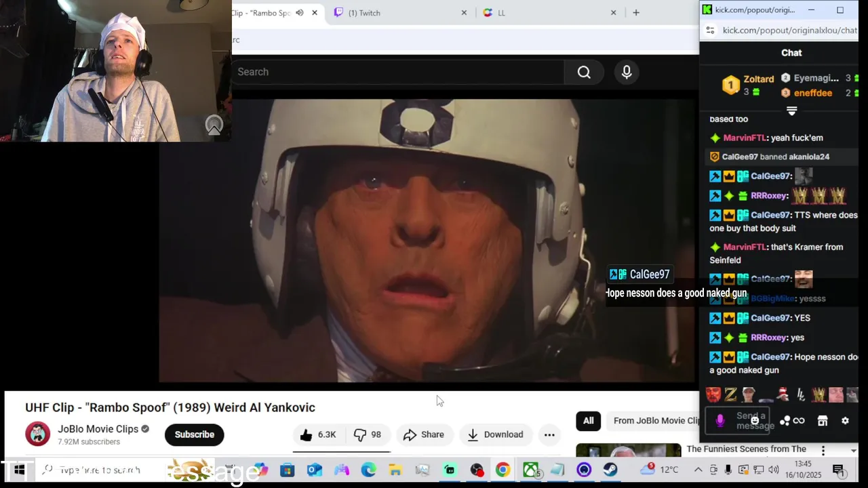868x488 pixels.
Task: Select the From JoBlo Movie Clips filter chip
Action: 654,420
